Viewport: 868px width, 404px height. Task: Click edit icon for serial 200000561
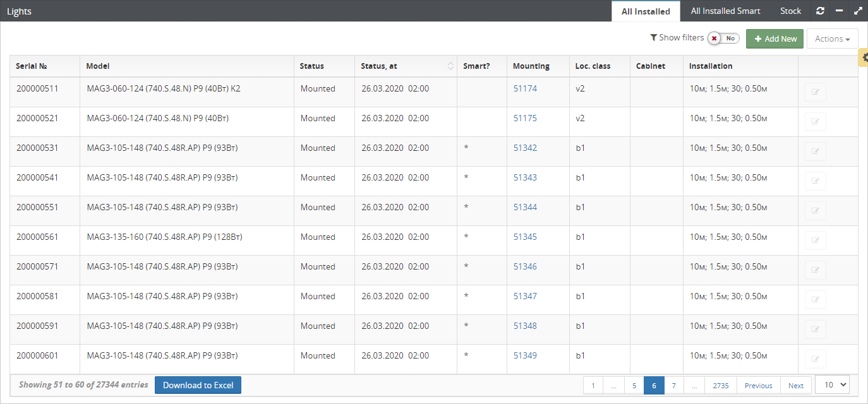[x=815, y=241]
